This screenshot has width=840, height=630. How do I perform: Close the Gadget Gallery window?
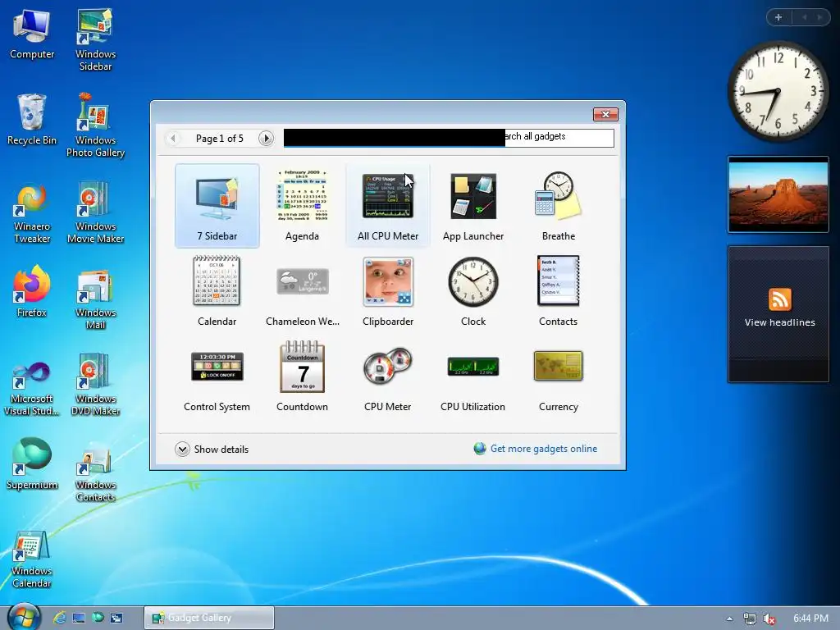pyautogui.click(x=605, y=114)
